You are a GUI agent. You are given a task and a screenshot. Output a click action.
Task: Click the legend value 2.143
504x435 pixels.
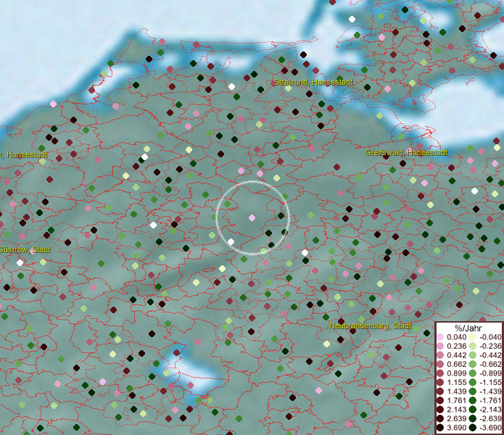click(x=456, y=410)
